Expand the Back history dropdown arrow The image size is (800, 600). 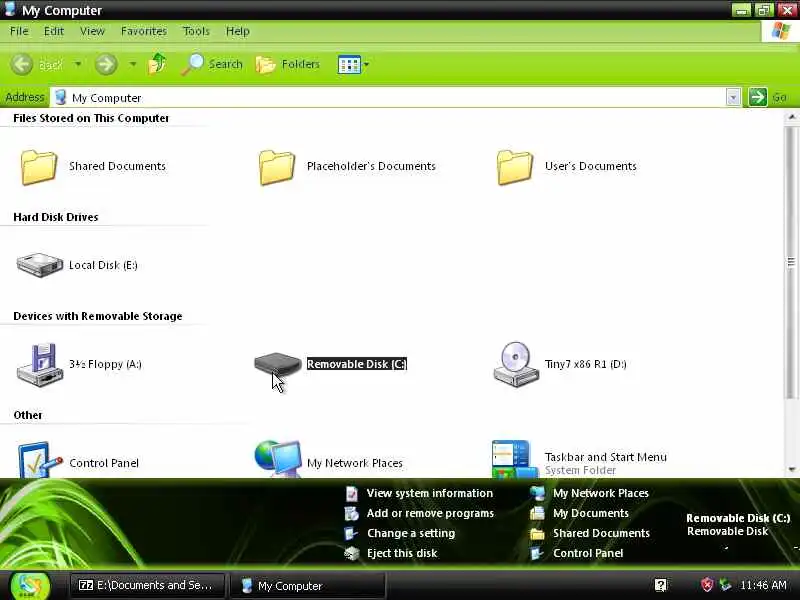(78, 64)
